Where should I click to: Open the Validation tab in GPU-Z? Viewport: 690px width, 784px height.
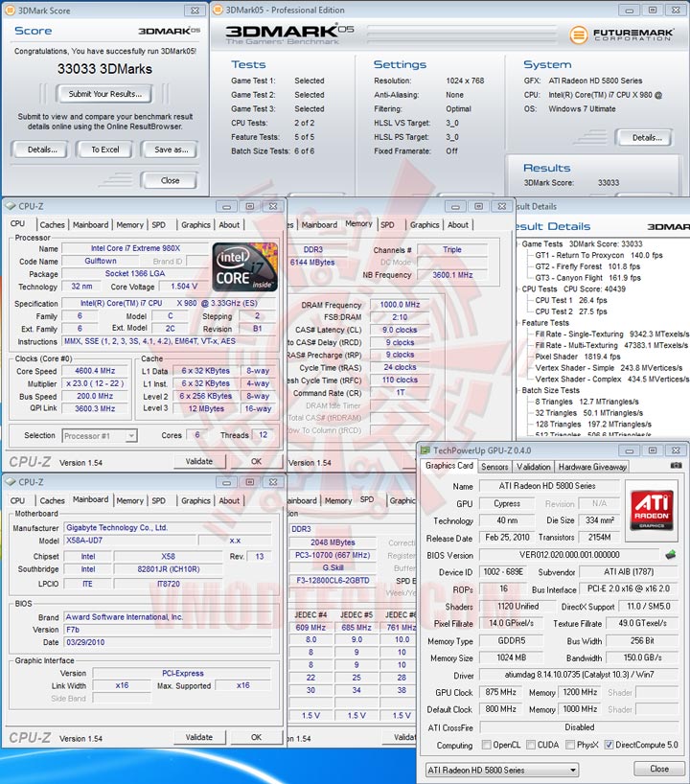pos(533,467)
